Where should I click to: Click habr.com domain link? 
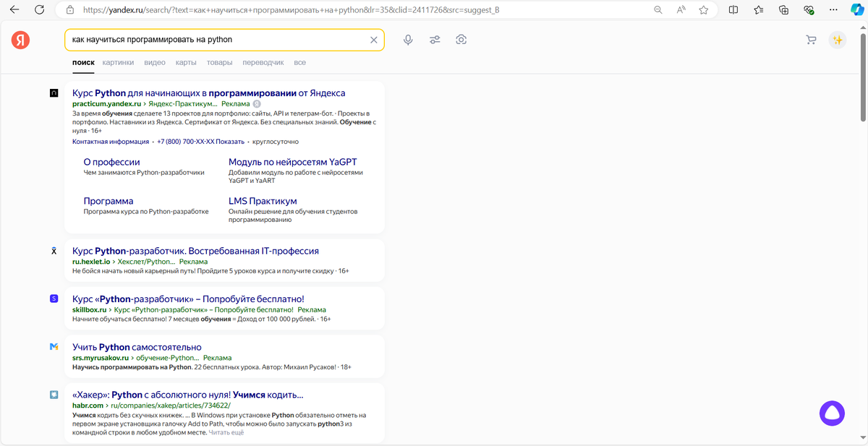point(88,406)
